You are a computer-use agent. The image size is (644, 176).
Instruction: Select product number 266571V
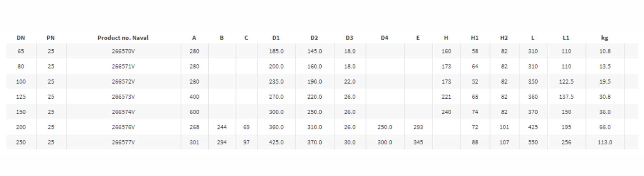pyautogui.click(x=123, y=66)
